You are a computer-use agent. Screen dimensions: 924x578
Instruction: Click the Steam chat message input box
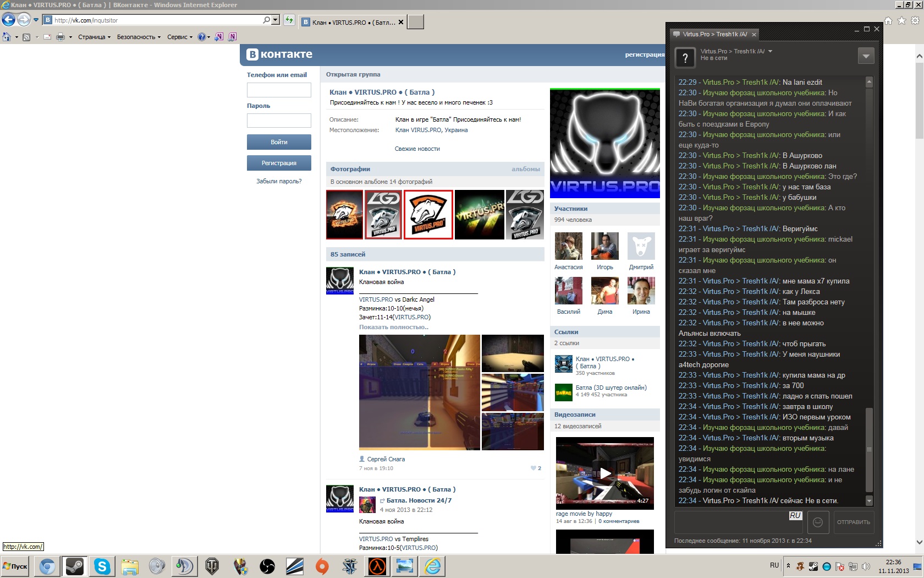click(x=739, y=522)
